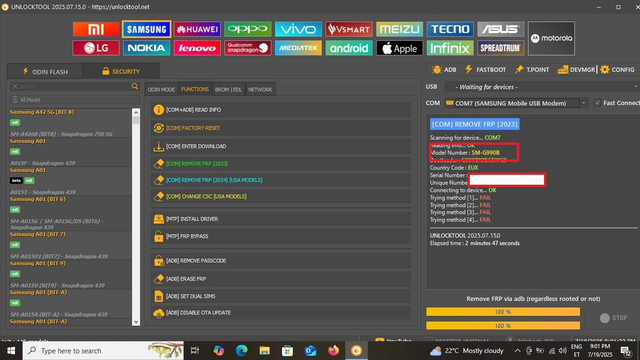
Task: Run [MTP] FRP Bypass
Action: [281, 236]
